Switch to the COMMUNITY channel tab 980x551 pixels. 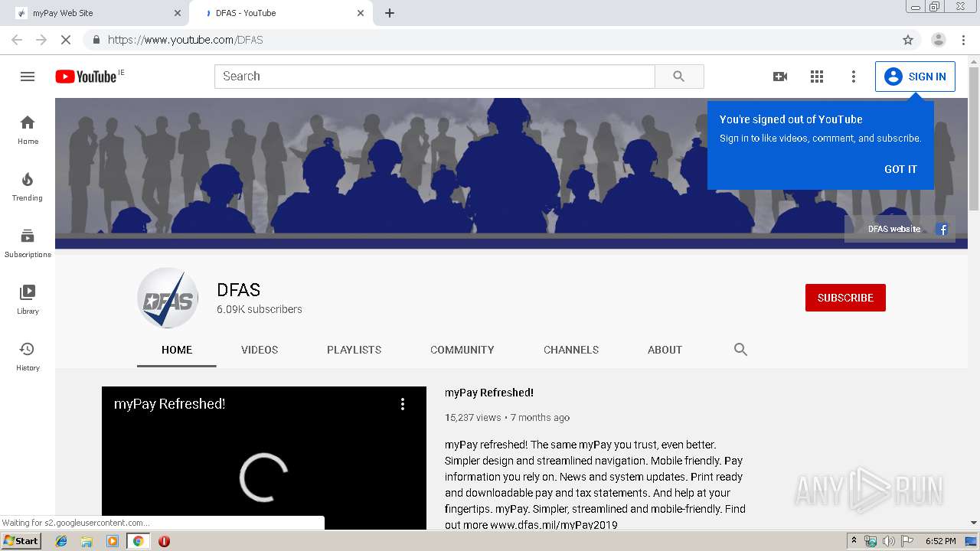pyautogui.click(x=462, y=350)
